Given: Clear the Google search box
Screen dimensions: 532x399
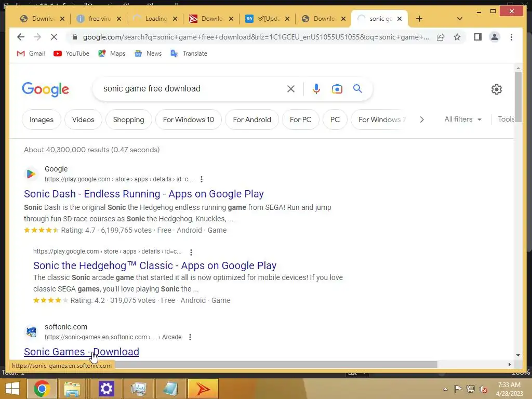Looking at the screenshot, I should (291, 89).
